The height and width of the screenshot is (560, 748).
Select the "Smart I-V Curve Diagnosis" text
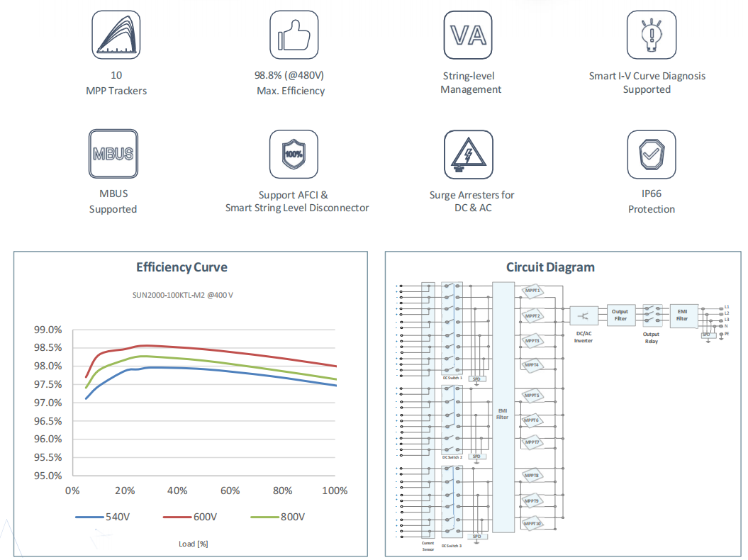point(647,76)
